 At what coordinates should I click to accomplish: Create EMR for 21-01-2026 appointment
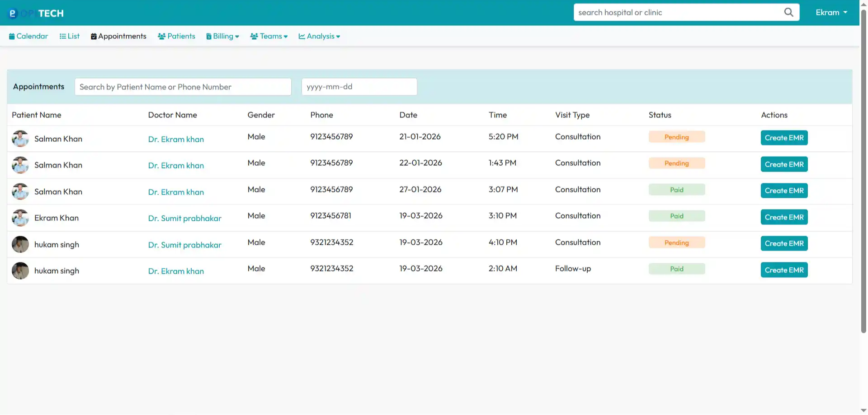(784, 138)
